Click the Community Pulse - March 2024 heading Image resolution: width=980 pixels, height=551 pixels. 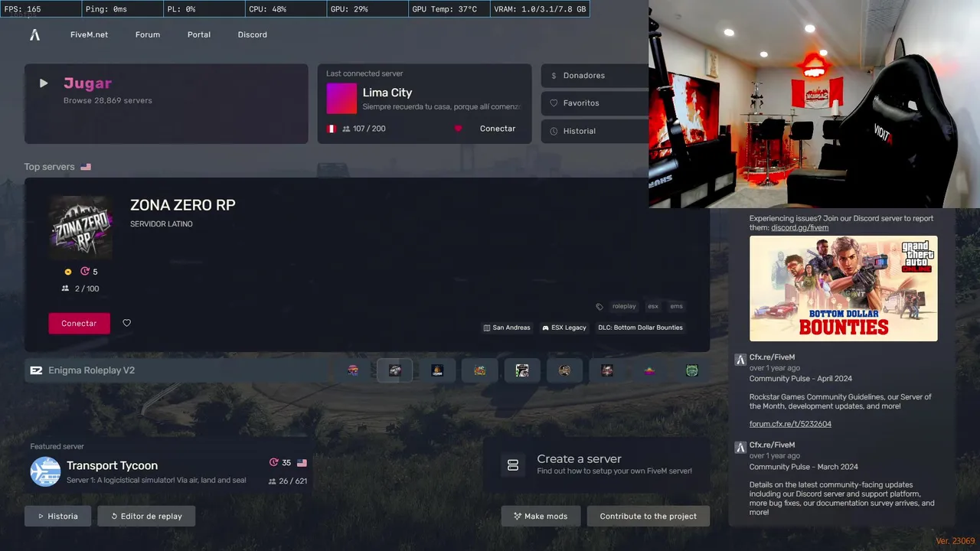[803, 467]
